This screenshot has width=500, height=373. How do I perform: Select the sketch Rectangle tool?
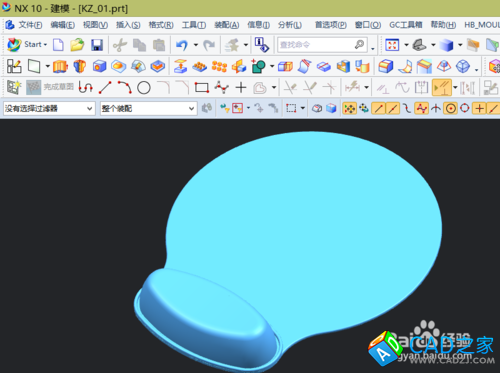coord(202,88)
